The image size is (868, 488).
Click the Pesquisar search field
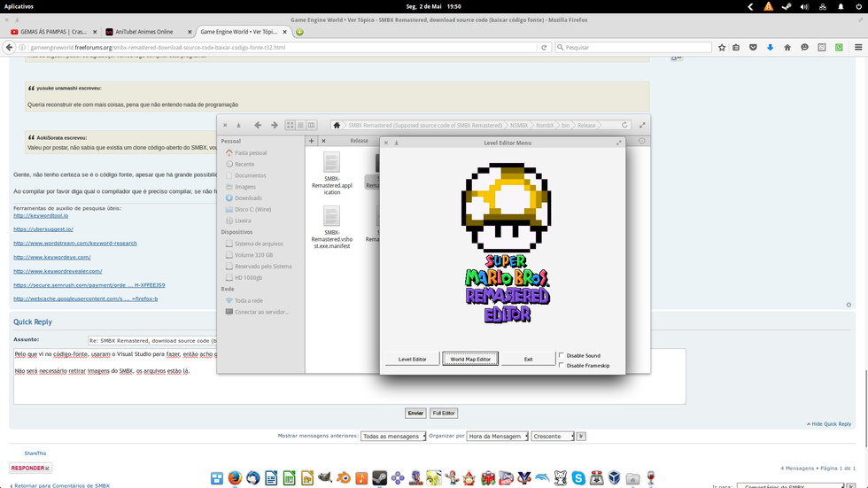[x=632, y=48]
